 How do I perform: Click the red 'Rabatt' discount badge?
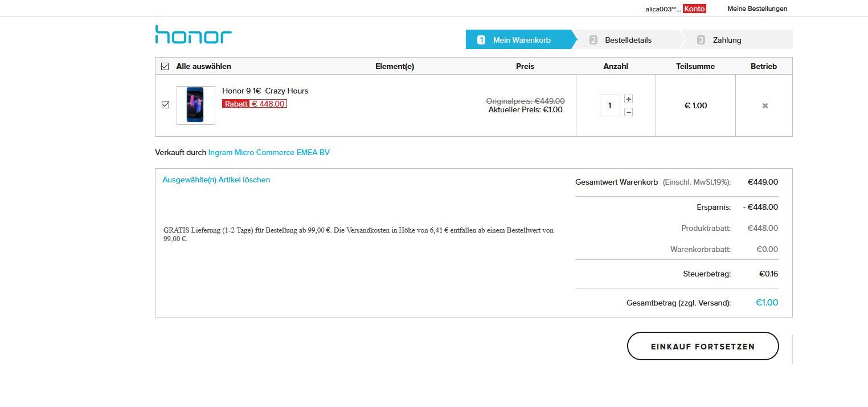coord(236,104)
